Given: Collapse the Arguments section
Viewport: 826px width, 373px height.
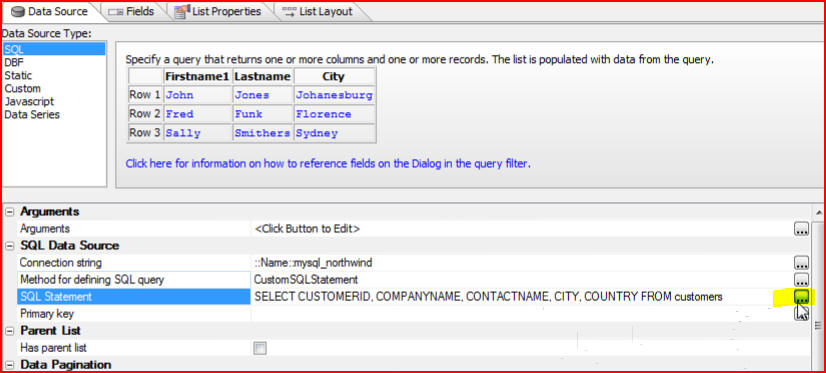Looking at the screenshot, I should (9, 212).
